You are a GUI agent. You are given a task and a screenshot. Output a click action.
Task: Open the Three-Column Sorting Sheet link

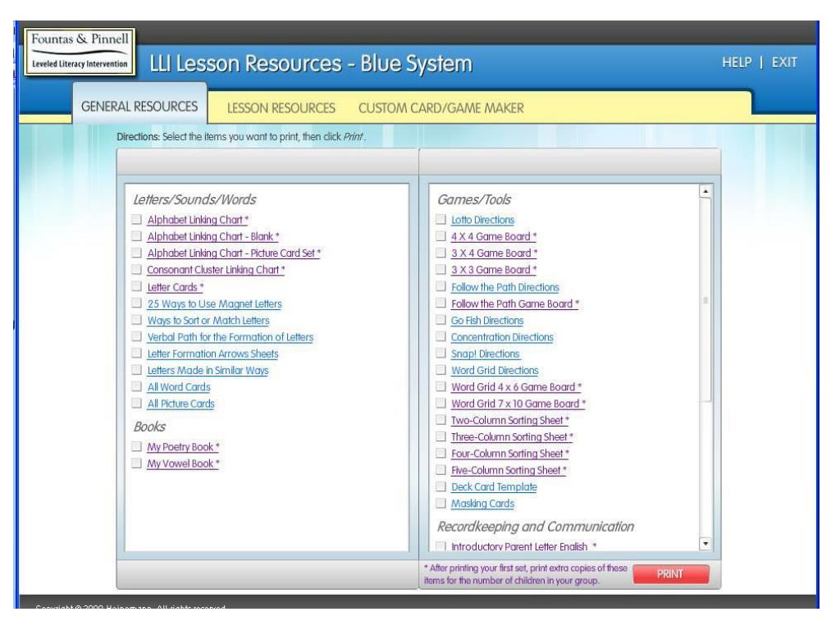pos(512,436)
